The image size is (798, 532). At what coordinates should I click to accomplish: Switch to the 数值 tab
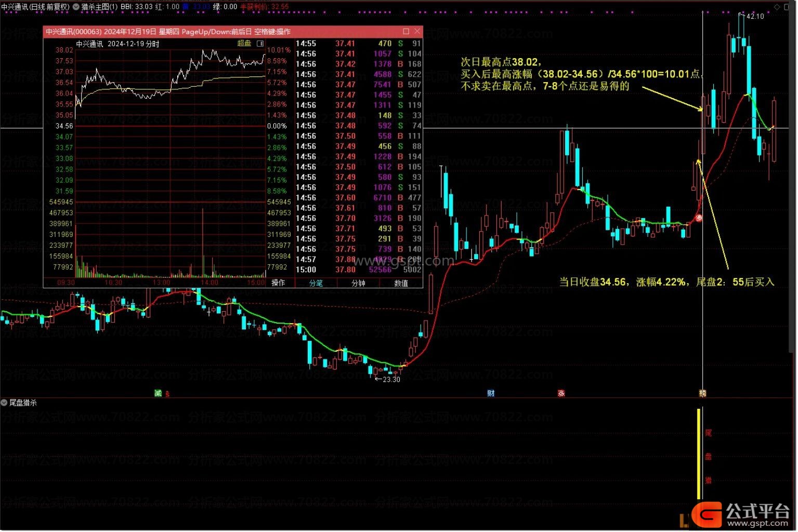(x=401, y=283)
